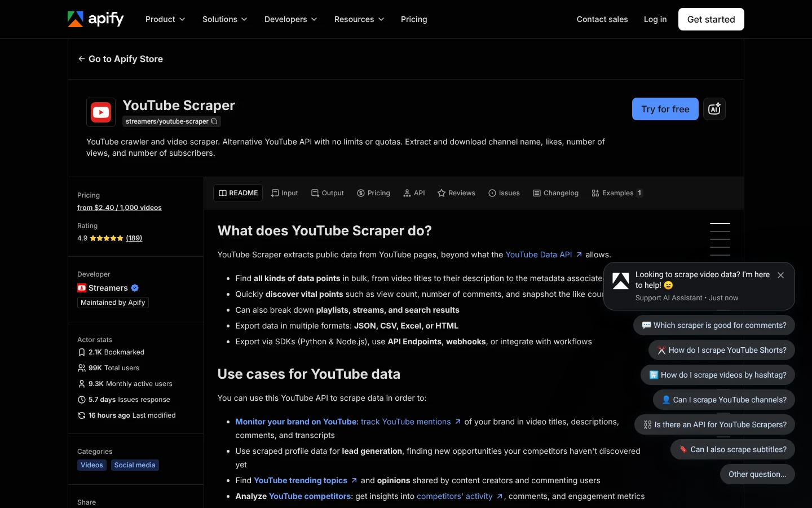Open Monitor your brand on YouTube link
The height and width of the screenshot is (508, 812).
coord(297,422)
